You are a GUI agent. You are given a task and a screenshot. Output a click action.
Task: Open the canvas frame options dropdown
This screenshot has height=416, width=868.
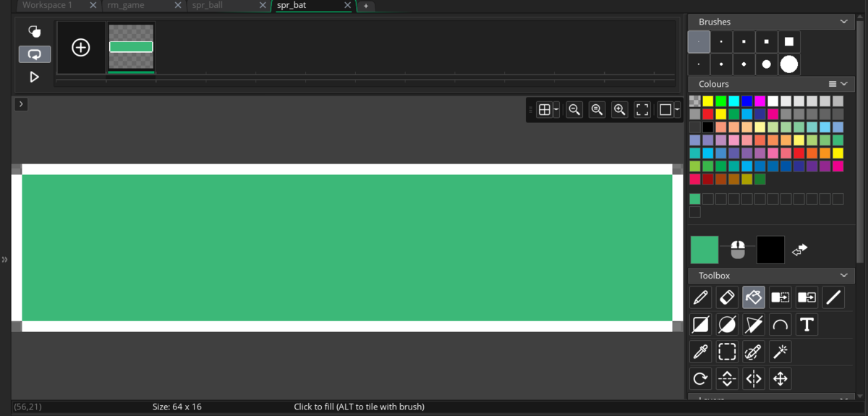point(677,110)
